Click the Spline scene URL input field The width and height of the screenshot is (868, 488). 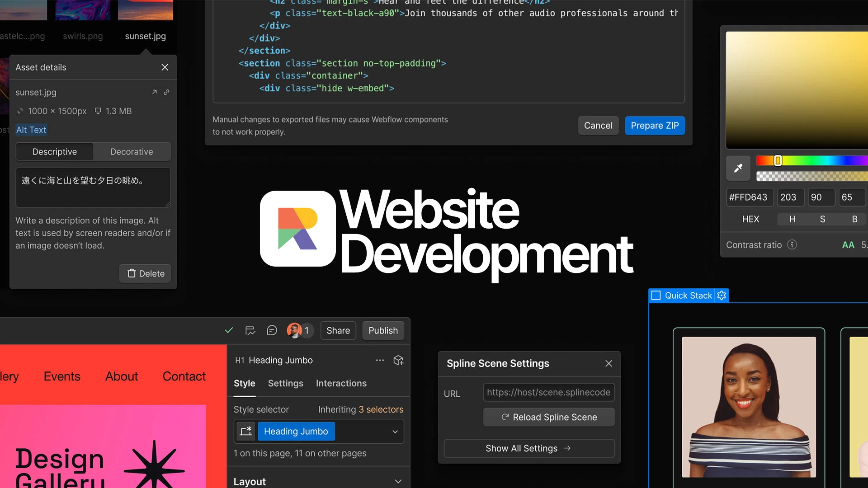point(548,392)
